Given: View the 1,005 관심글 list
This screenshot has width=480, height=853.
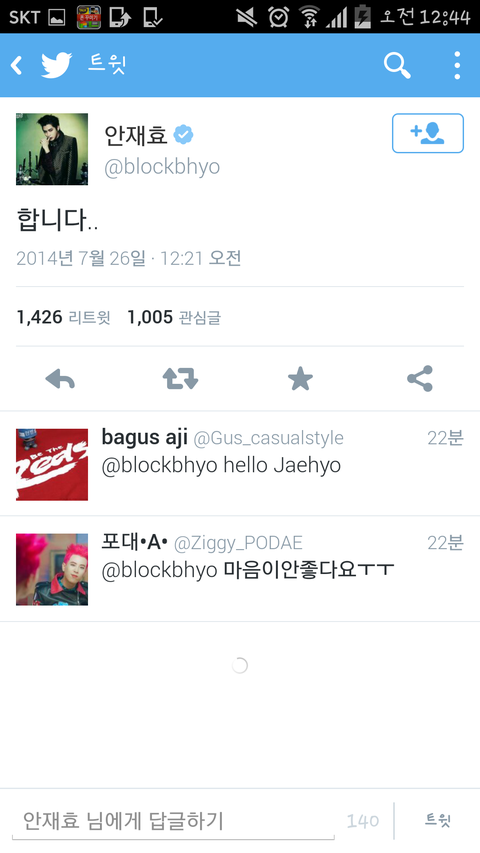Looking at the screenshot, I should (174, 317).
